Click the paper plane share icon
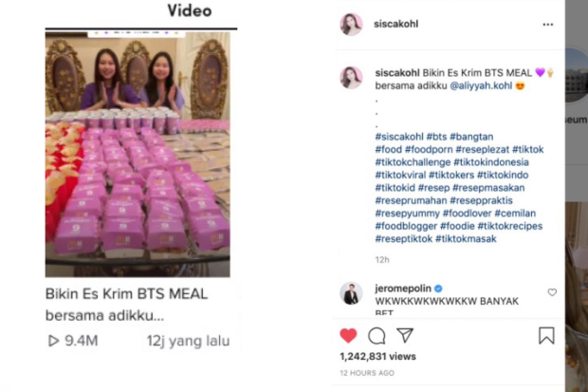 coord(405,335)
